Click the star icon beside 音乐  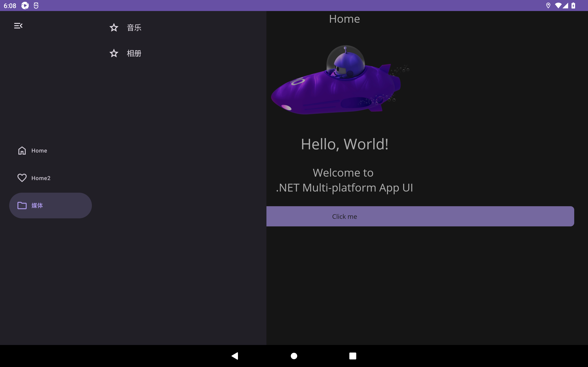coord(114,28)
